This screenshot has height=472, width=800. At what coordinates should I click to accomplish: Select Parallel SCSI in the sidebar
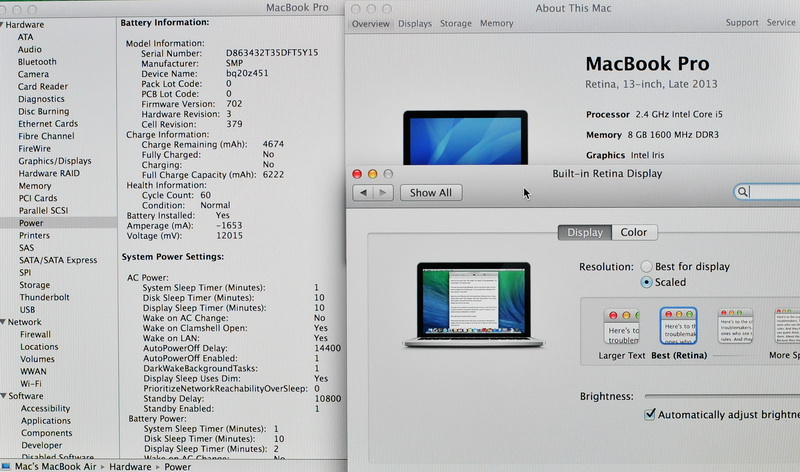click(43, 211)
